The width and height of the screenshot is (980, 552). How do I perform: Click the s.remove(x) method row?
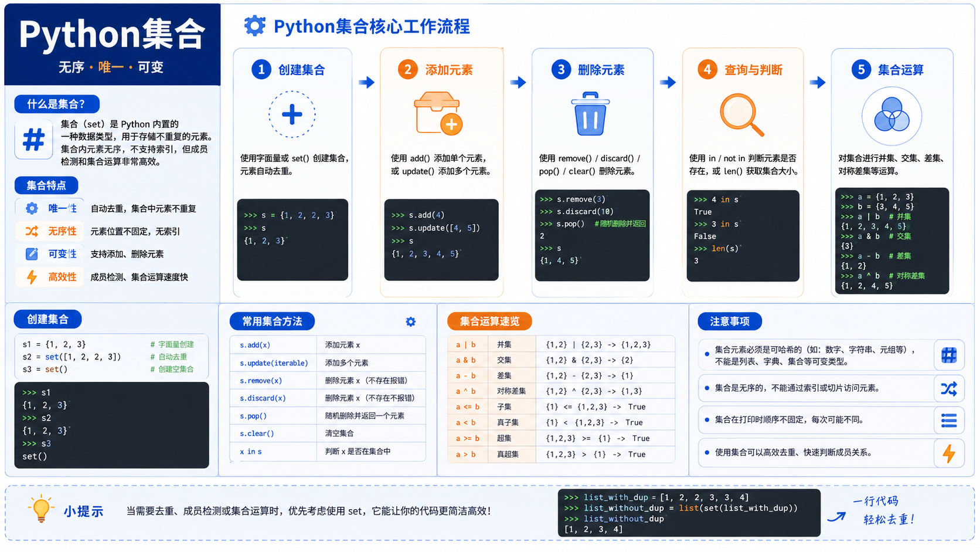tap(328, 381)
